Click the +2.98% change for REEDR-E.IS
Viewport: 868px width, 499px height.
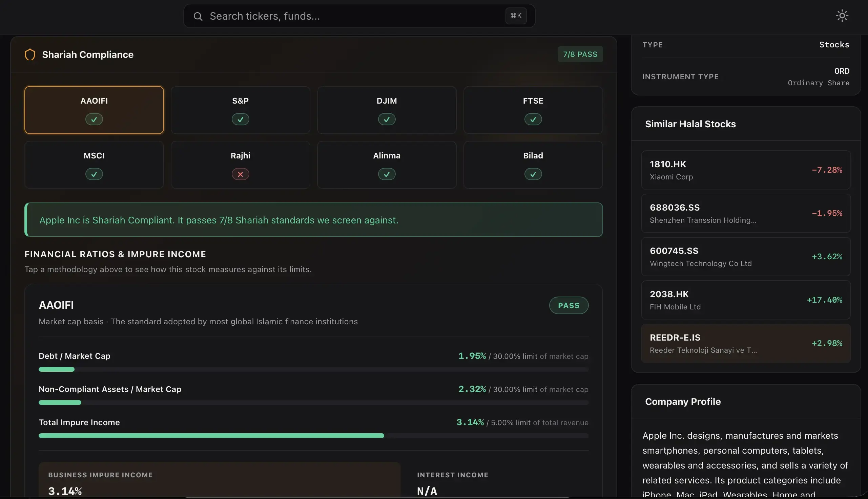coord(827,343)
